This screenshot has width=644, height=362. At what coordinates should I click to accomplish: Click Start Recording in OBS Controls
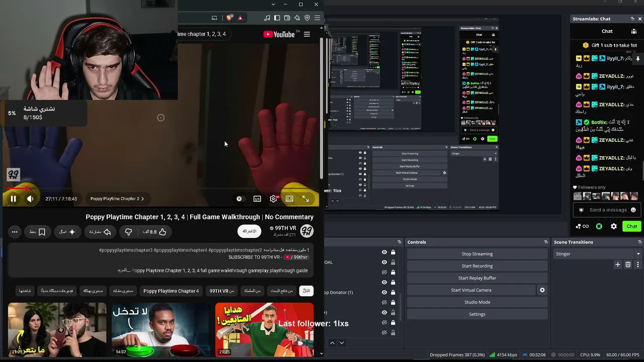click(x=477, y=266)
